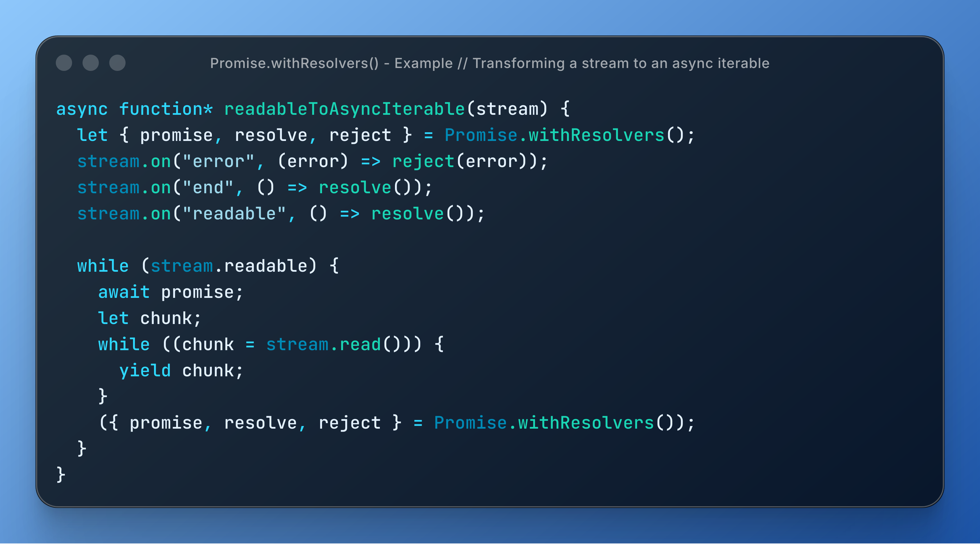
Task: Click the await keyword
Action: point(124,292)
